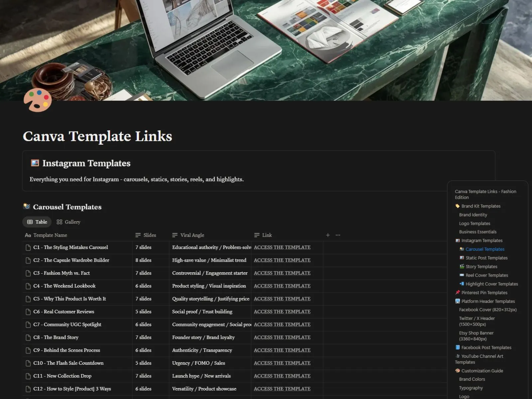Image resolution: width=532 pixels, height=399 pixels.
Task: Open the table's three-dot options menu
Action: tap(338, 235)
